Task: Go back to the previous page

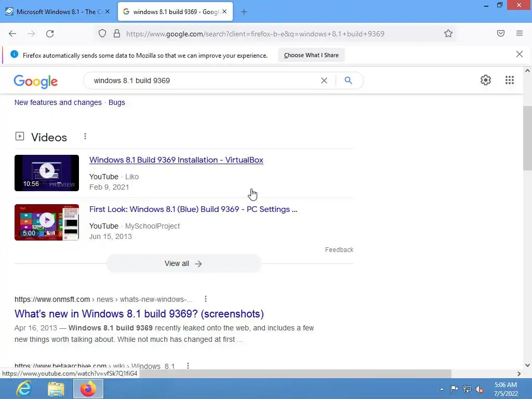Action: coord(12,34)
